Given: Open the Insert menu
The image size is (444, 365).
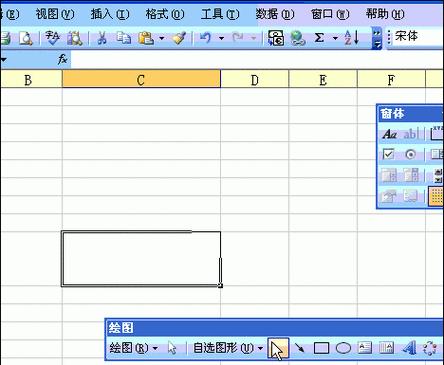Looking at the screenshot, I should pos(109,14).
